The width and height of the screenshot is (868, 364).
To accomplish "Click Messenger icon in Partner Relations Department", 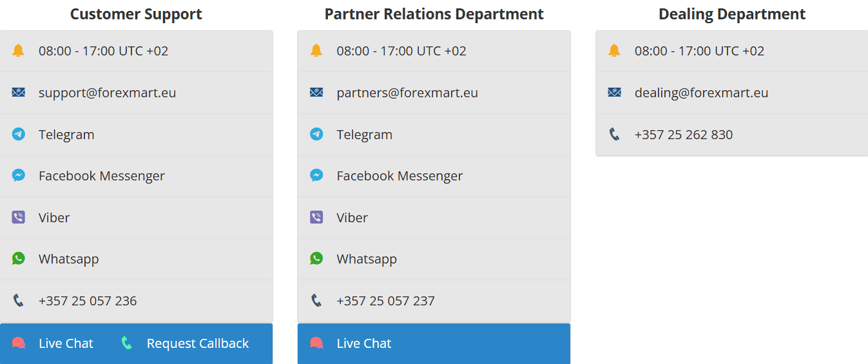I will click(x=316, y=175).
